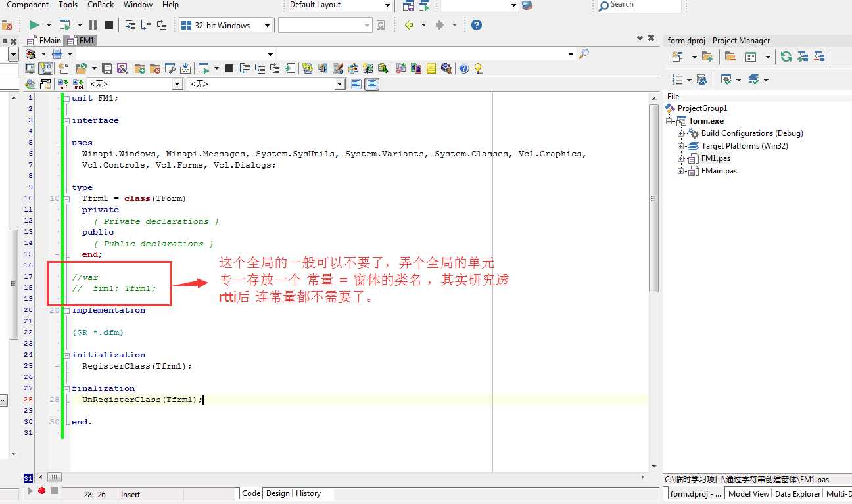Click RegisterClass(Tfrm1); code line

coord(137,366)
